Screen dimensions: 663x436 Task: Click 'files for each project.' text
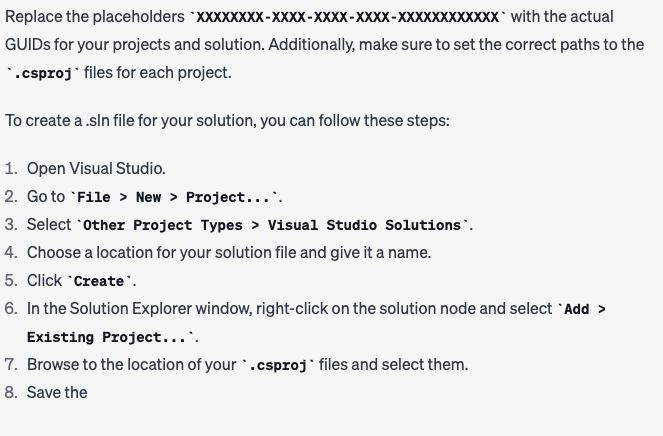tap(158, 73)
